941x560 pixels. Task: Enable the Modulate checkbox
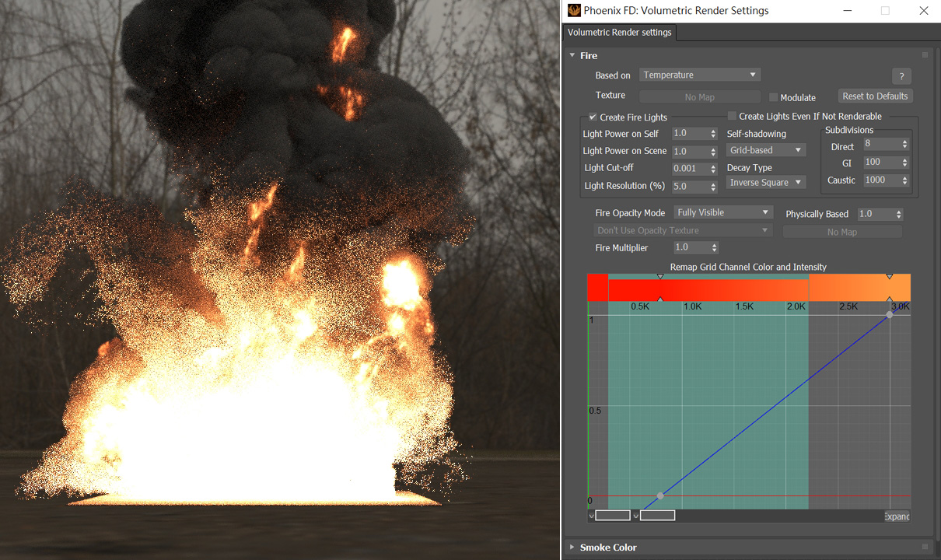click(774, 97)
